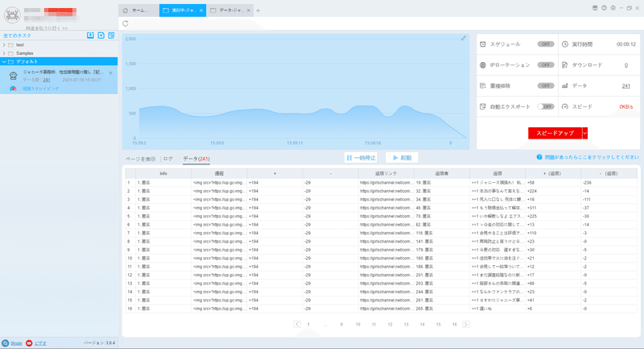Toggle the スケジュール switch
The image size is (644, 349).
tap(546, 44)
